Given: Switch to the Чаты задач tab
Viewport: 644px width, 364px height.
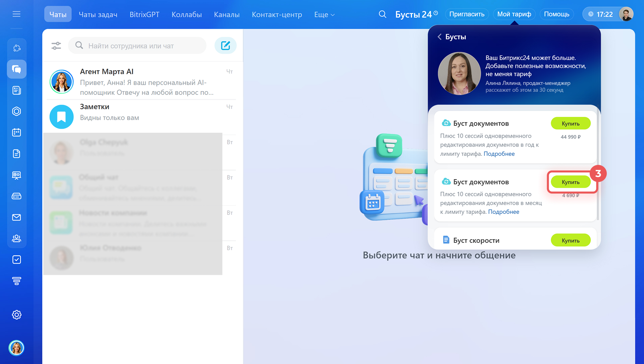Looking at the screenshot, I should pyautogui.click(x=98, y=15).
